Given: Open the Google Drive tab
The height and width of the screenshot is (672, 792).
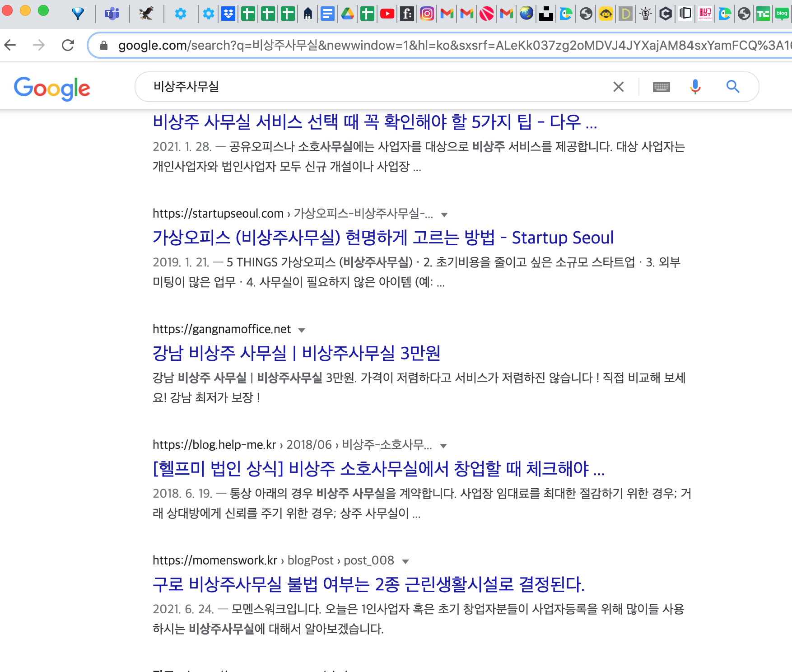Looking at the screenshot, I should pos(348,14).
